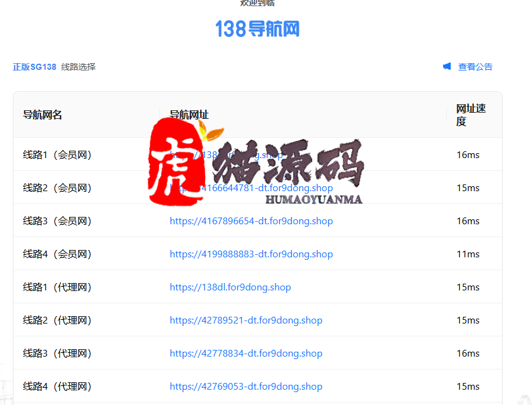Click the 15ms speed for 线路4（代理网）
Viewport: 532px width, 405px height.
click(468, 387)
